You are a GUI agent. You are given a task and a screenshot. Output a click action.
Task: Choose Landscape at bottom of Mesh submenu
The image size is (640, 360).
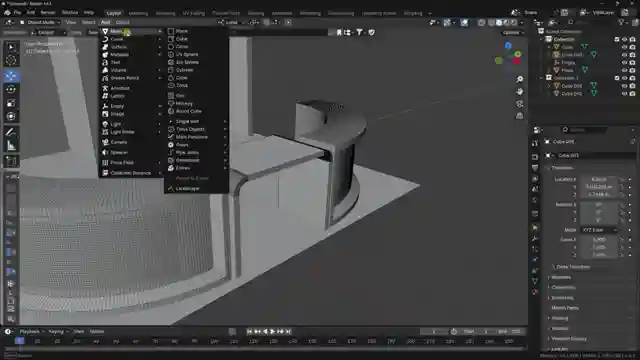196,189
